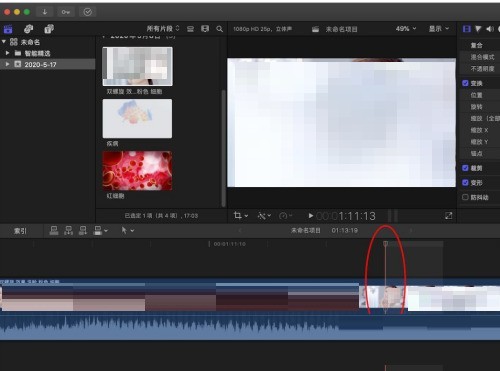Show the video inspector filmstrip icon
500x371 pixels.
[x=467, y=29]
